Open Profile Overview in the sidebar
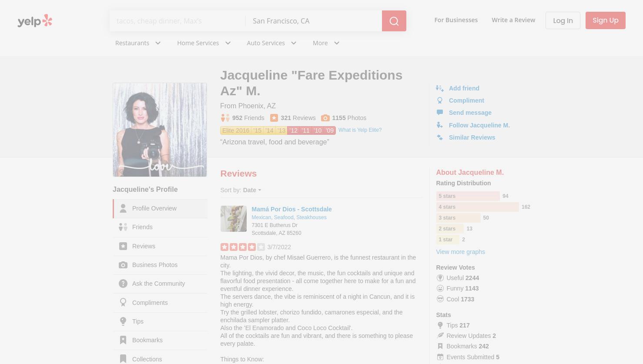 160,208
